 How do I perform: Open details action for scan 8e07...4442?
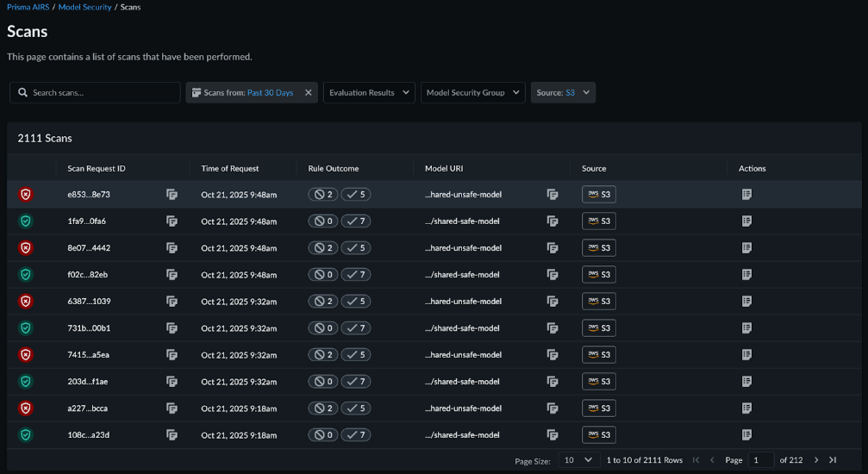tap(746, 248)
